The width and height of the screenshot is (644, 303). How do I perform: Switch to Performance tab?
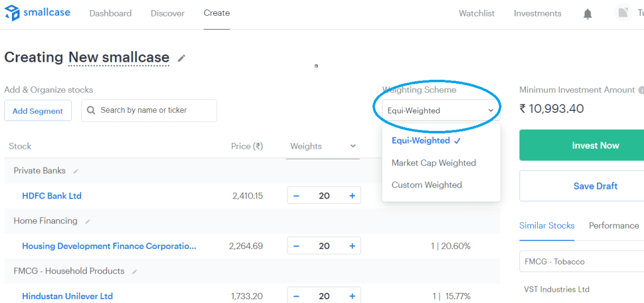coord(614,226)
